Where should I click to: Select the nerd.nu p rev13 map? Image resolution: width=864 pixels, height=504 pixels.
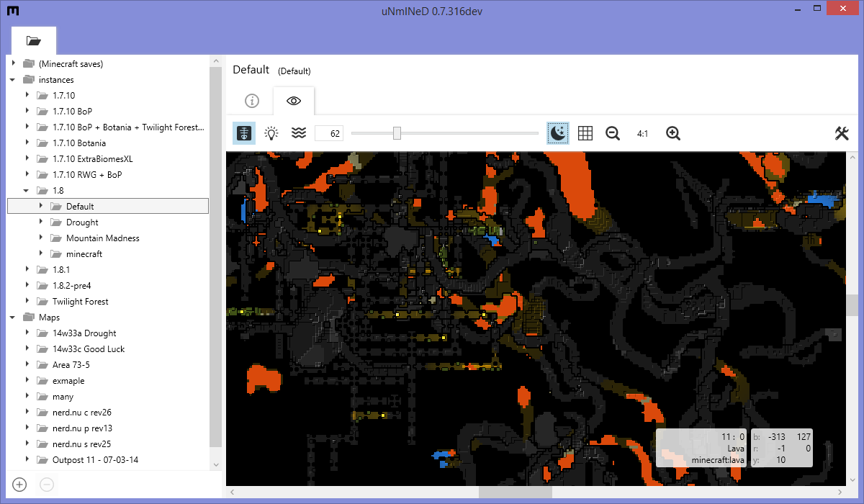(x=81, y=428)
